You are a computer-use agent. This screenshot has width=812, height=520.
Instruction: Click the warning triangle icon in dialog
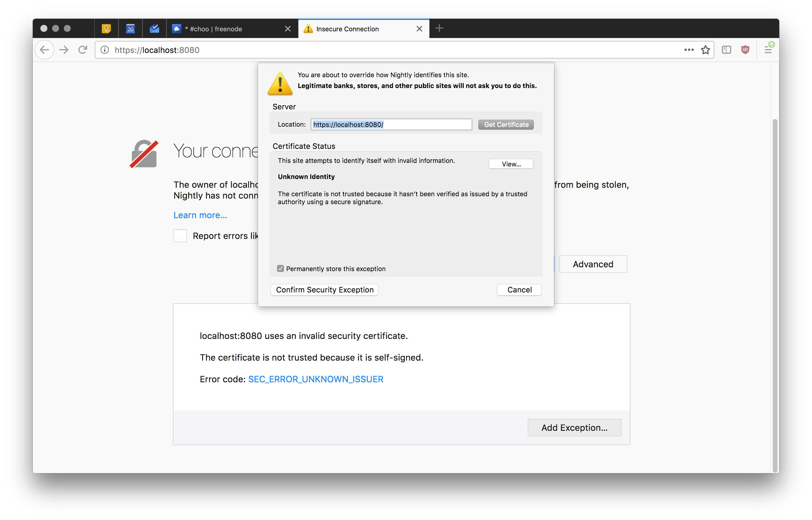[280, 83]
